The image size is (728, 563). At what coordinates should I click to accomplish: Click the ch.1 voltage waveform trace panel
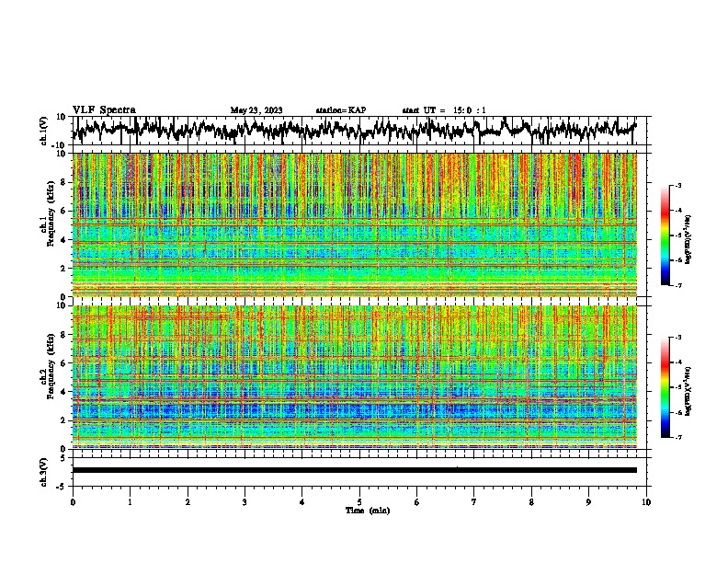click(361, 131)
